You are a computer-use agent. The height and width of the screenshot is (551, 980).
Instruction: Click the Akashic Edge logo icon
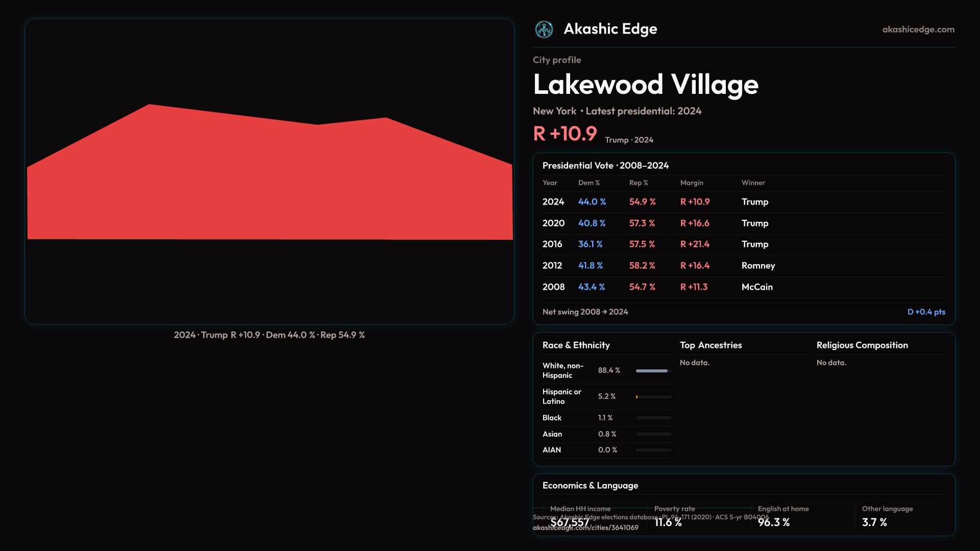[x=544, y=30]
